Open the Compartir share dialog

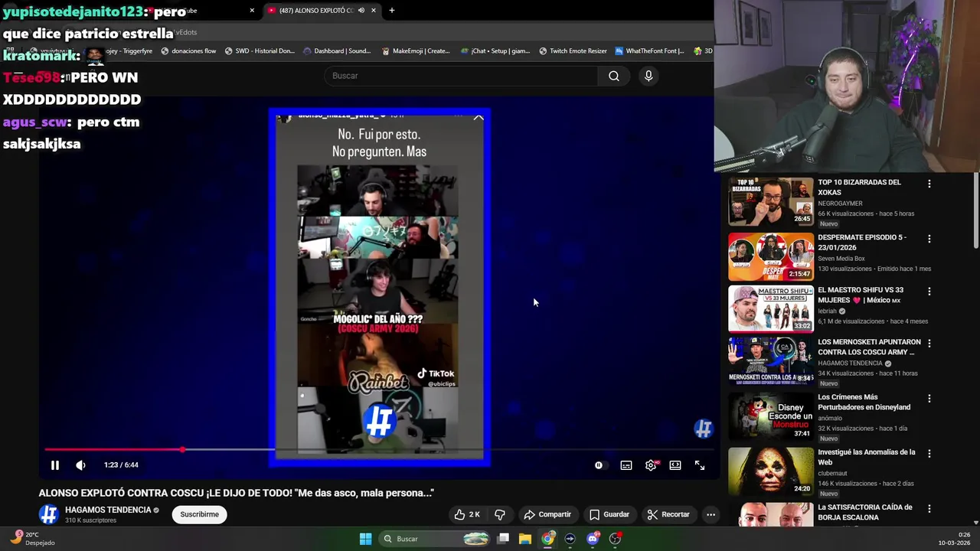pyautogui.click(x=547, y=514)
